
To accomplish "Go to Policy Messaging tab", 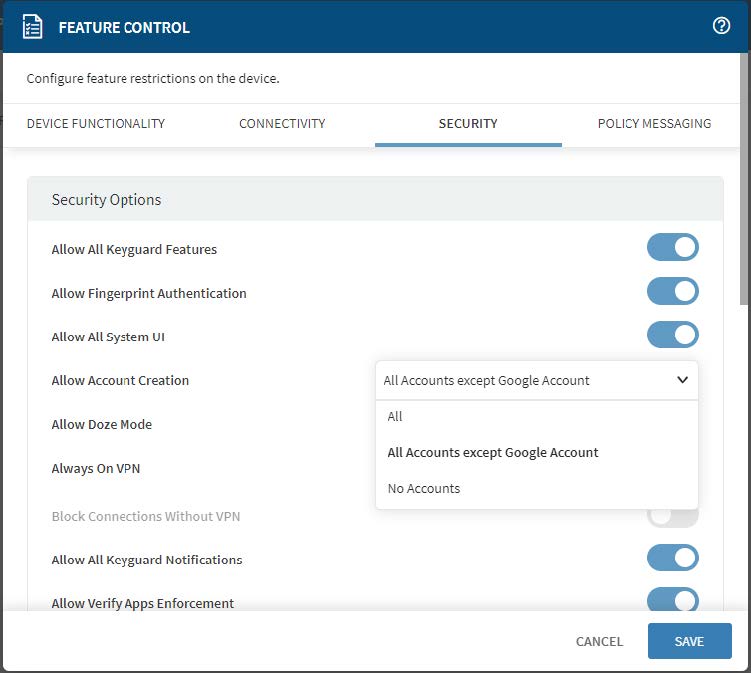I will [x=654, y=124].
